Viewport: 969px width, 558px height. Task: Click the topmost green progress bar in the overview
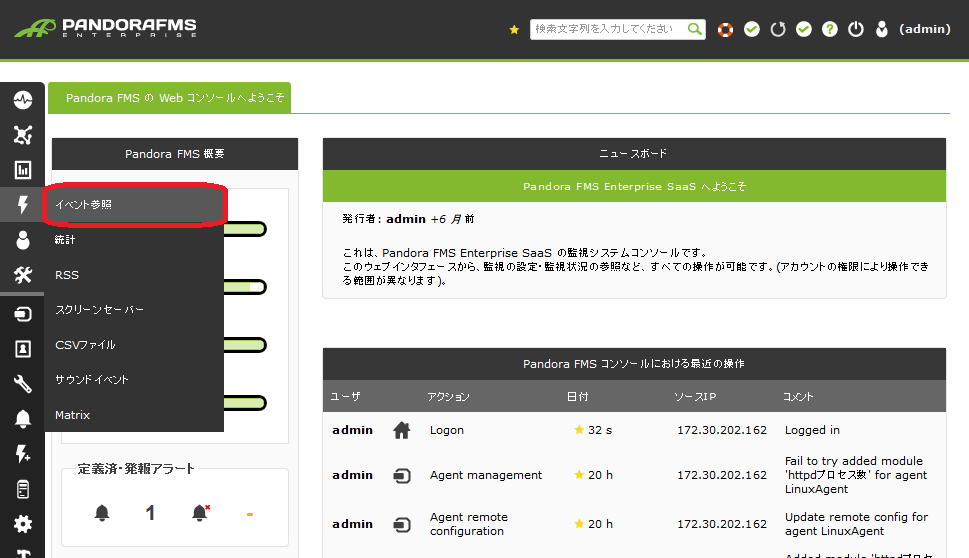[245, 229]
